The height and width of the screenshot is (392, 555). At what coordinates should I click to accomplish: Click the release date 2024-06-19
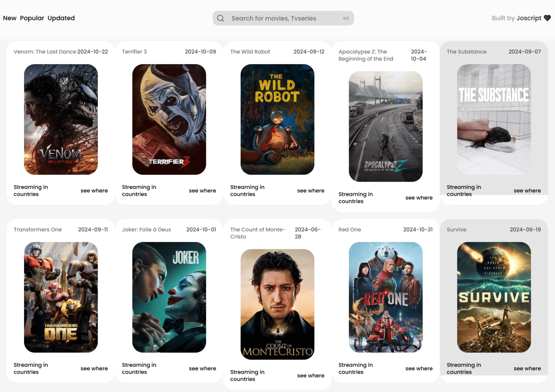tap(525, 229)
